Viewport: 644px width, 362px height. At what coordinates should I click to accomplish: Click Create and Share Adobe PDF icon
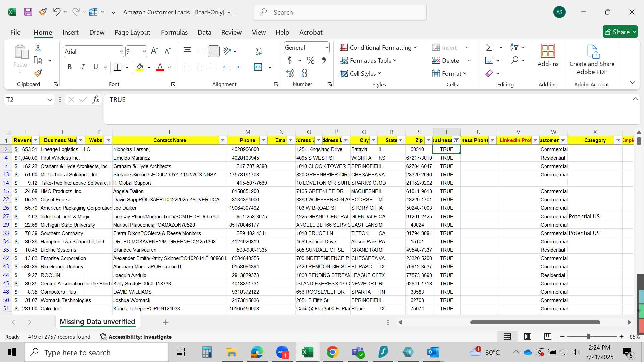[x=592, y=60]
